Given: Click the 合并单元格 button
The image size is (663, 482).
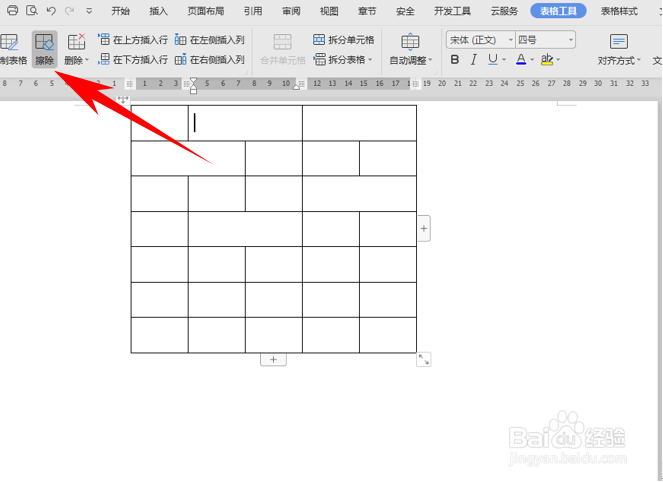Looking at the screenshot, I should click(282, 49).
